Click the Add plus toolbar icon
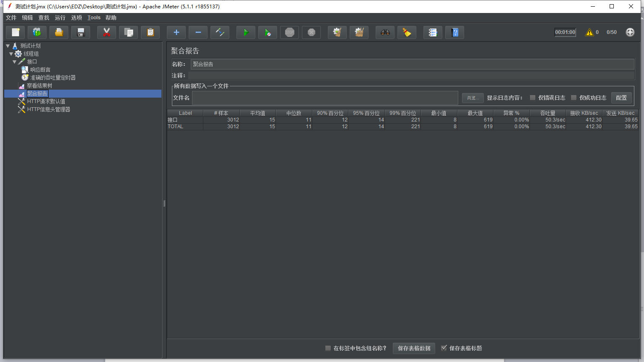 [x=176, y=32]
